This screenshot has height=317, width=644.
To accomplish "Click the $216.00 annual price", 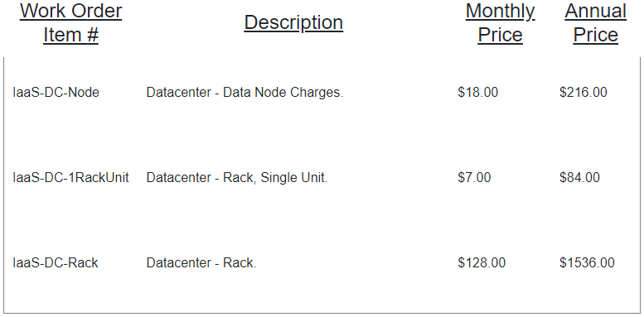I will tap(583, 93).
